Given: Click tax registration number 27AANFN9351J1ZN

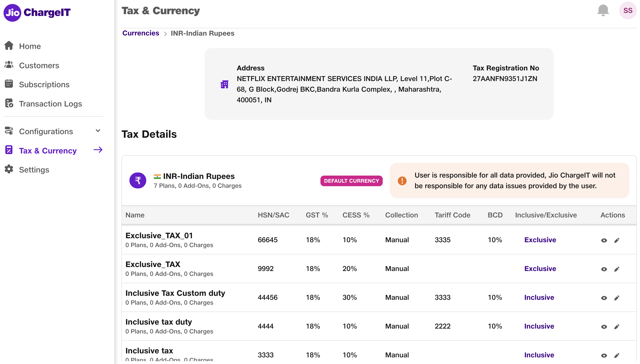Looking at the screenshot, I should pos(505,79).
